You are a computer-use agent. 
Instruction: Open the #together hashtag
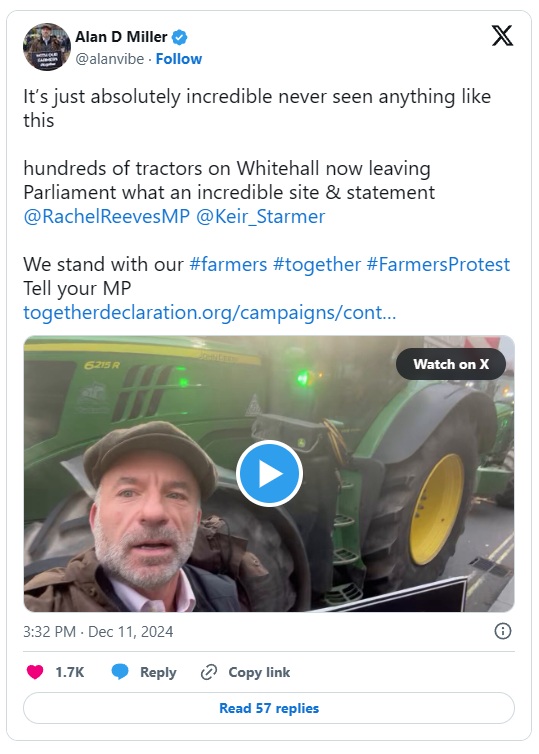(x=316, y=264)
